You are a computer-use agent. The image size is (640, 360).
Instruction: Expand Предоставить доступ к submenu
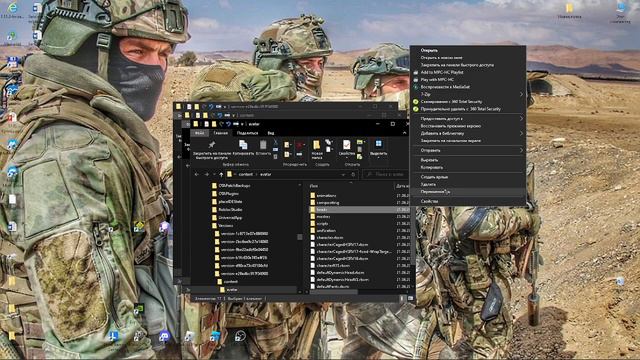coord(521,119)
